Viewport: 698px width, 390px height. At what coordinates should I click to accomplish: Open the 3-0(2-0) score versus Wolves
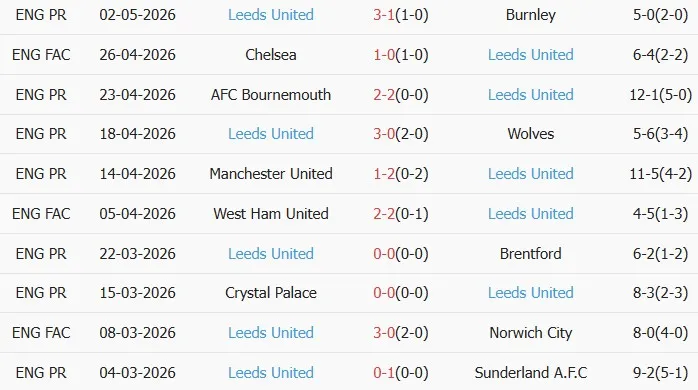pyautogui.click(x=401, y=134)
